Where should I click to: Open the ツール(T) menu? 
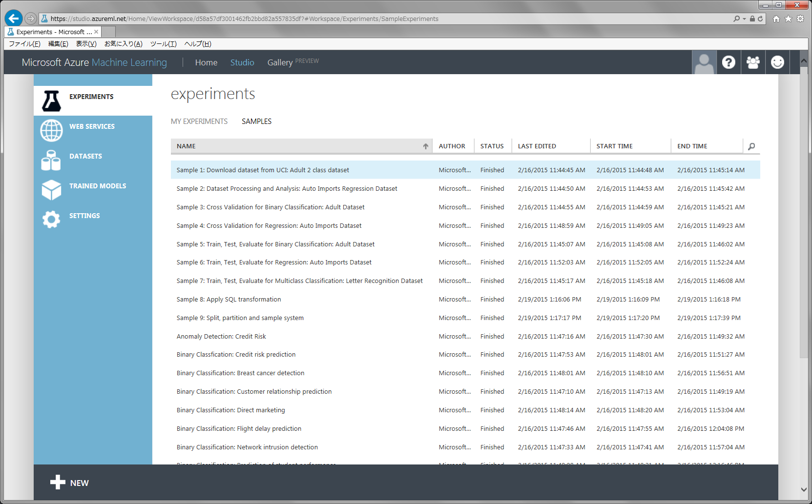163,44
